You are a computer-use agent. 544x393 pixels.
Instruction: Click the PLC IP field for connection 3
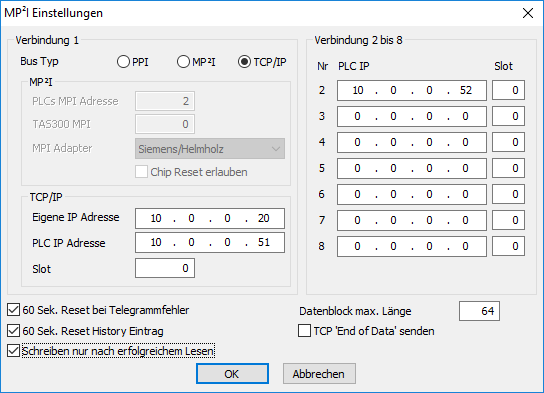click(412, 116)
